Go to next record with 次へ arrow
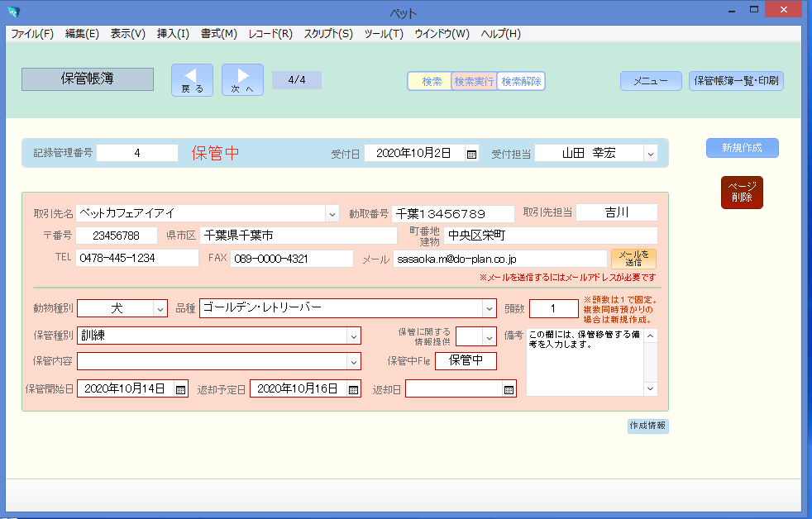 click(242, 80)
